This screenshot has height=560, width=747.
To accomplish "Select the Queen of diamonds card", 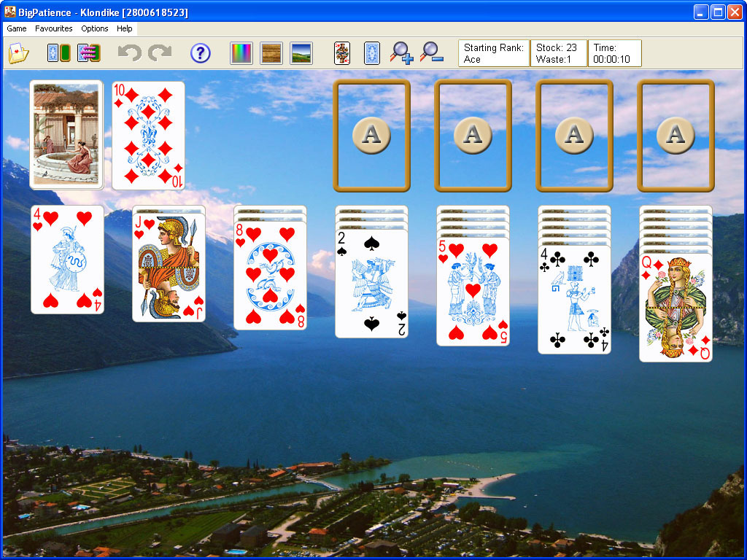I will pyautogui.click(x=676, y=308).
